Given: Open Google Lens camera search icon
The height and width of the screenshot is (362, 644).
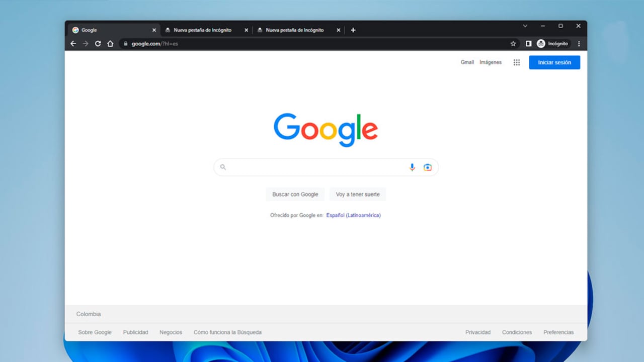Looking at the screenshot, I should point(427,167).
